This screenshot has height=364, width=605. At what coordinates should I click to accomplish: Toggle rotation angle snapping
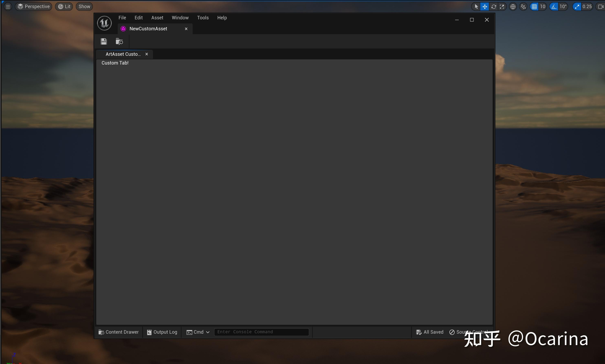coord(554,7)
